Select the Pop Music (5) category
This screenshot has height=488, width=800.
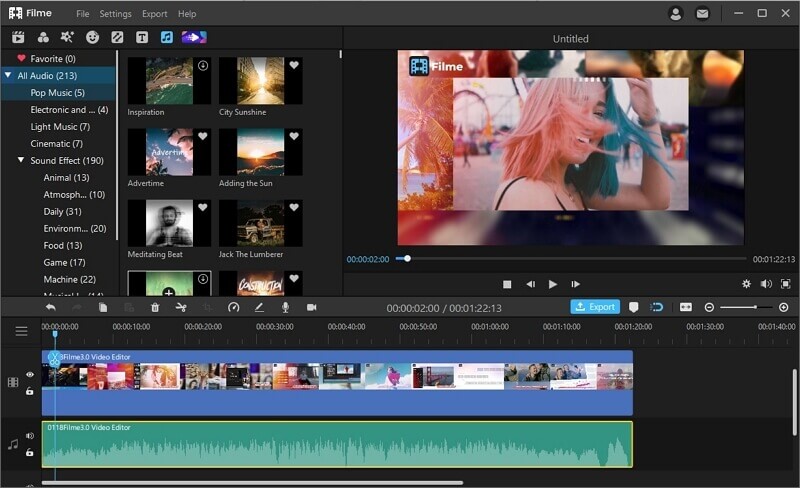click(x=58, y=92)
